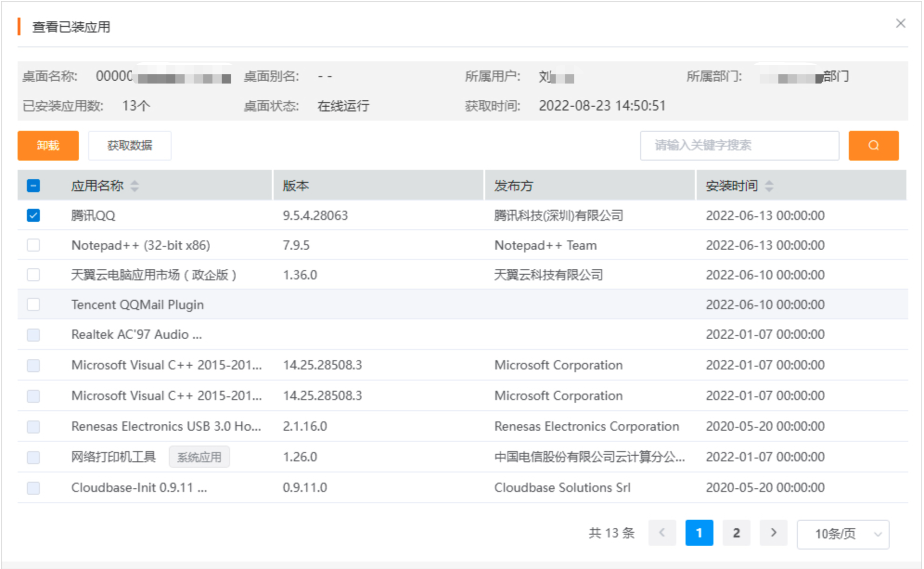Click the orange search magnifier button
Screen dimensions: 924x569
[x=874, y=145]
